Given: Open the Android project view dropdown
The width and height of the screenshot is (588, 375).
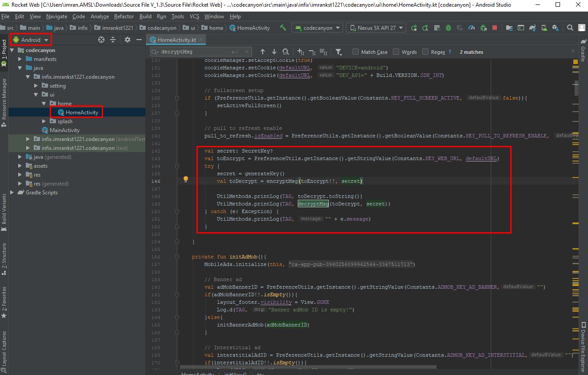Looking at the screenshot, I should 31,40.
